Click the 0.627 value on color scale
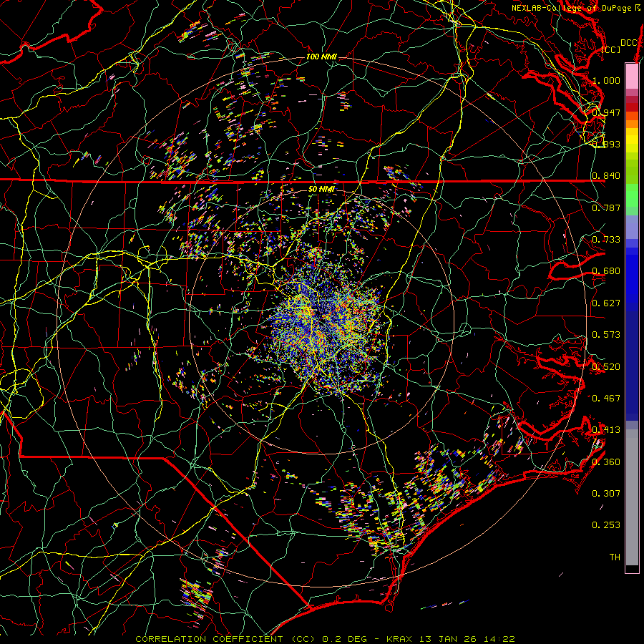The width and height of the screenshot is (644, 644). [606, 303]
